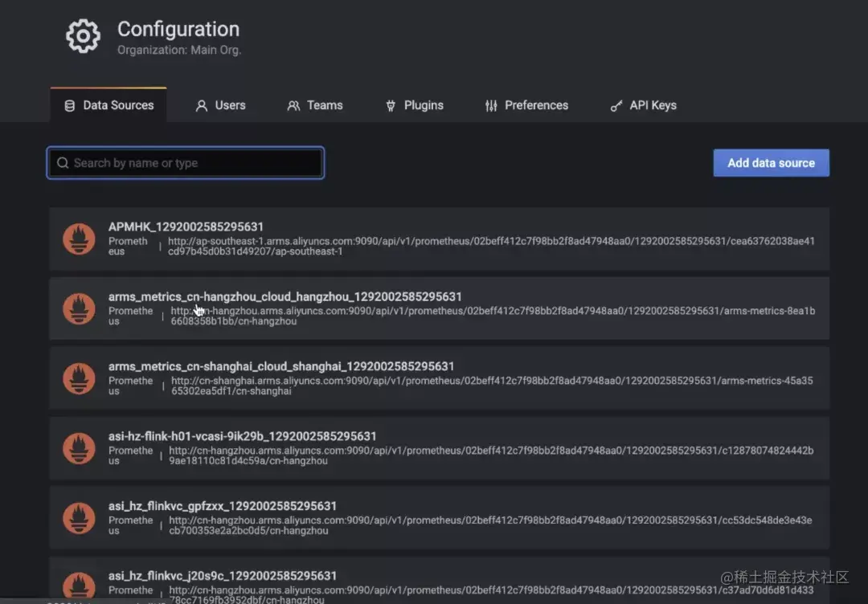Click URL text containing c12878074824442b
This screenshot has height=604, width=868.
tap(491, 455)
